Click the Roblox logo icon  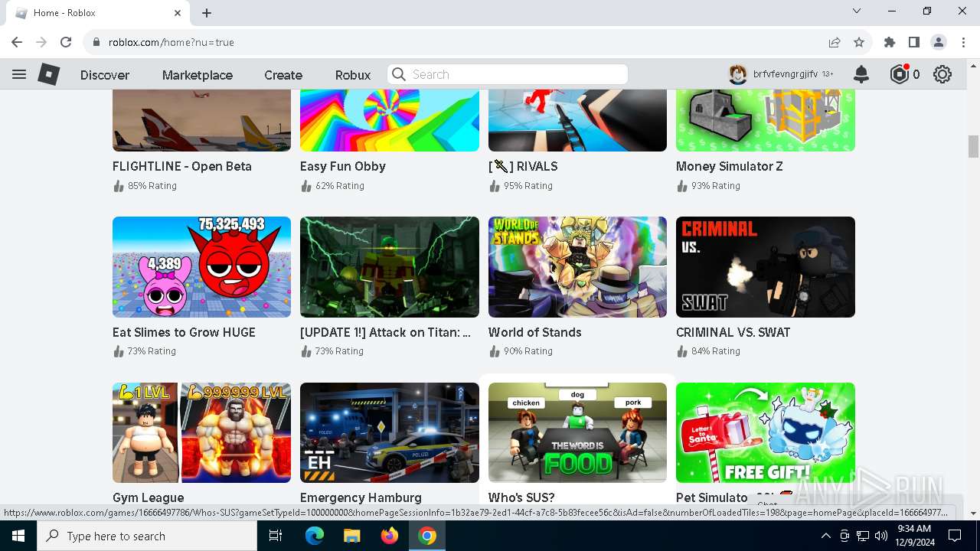pos(49,74)
